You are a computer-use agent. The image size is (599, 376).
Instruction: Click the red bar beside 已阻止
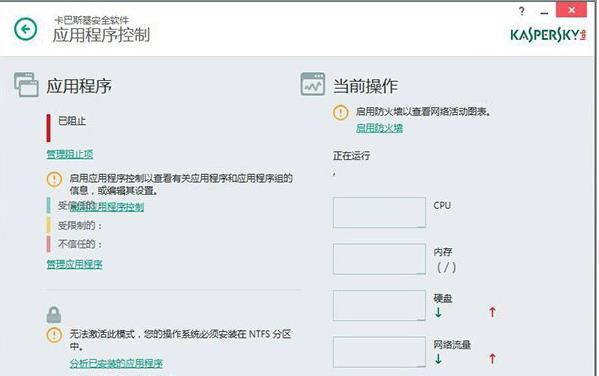pyautogui.click(x=49, y=128)
